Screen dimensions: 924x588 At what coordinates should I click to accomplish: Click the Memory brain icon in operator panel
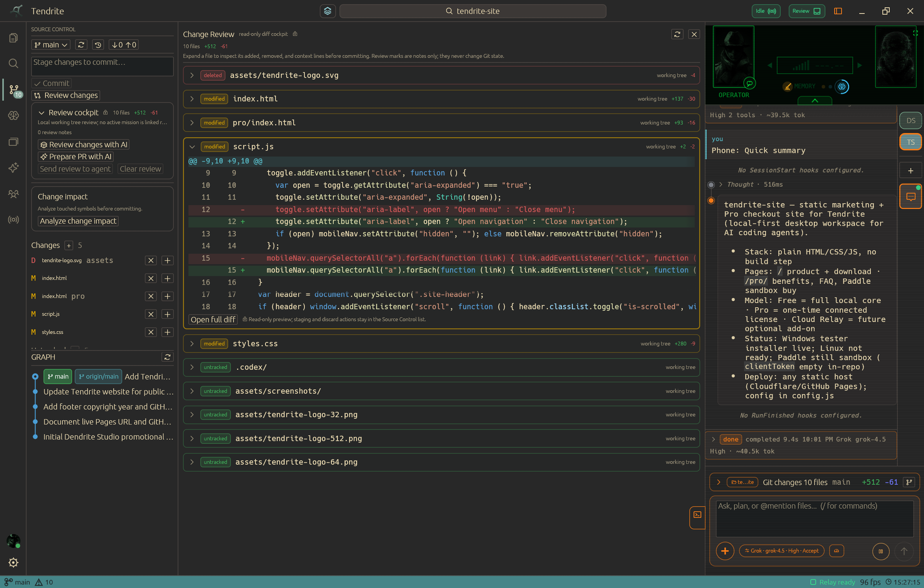(x=842, y=87)
